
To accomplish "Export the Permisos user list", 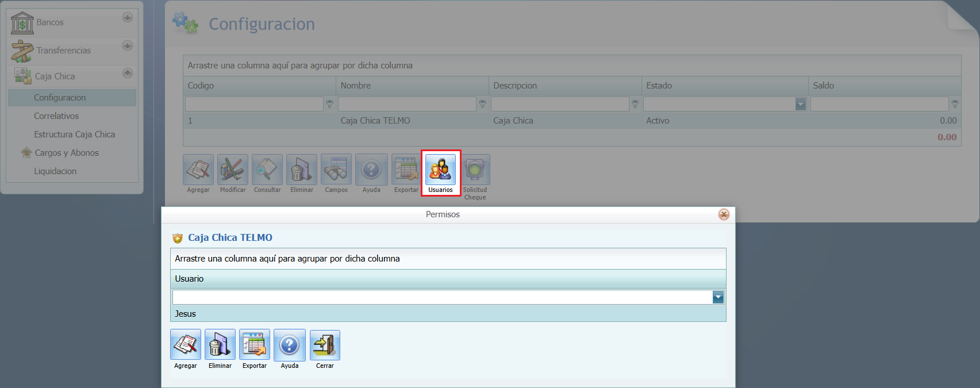I will [x=255, y=345].
